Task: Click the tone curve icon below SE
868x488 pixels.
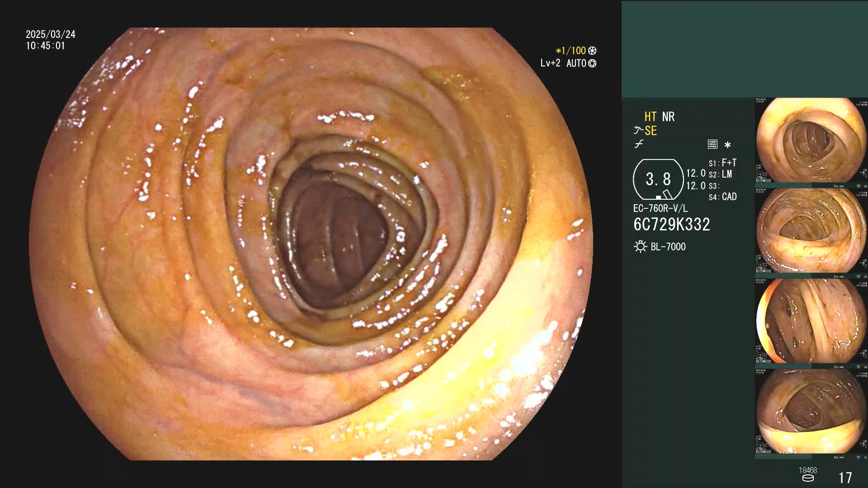Action: click(x=639, y=144)
